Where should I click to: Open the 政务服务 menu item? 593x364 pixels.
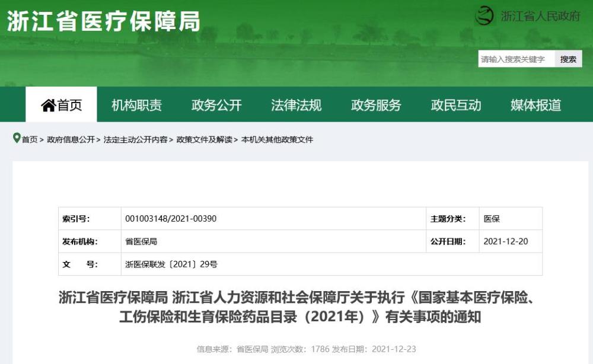376,105
